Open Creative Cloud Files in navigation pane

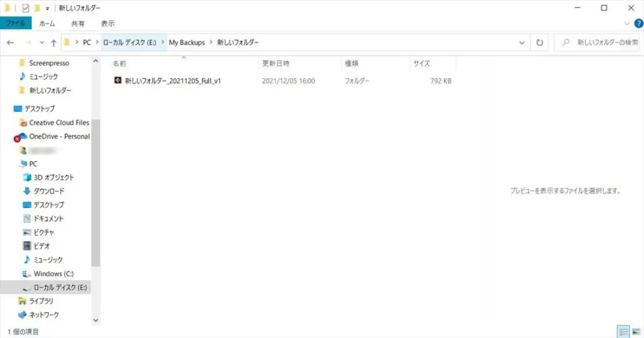59,123
